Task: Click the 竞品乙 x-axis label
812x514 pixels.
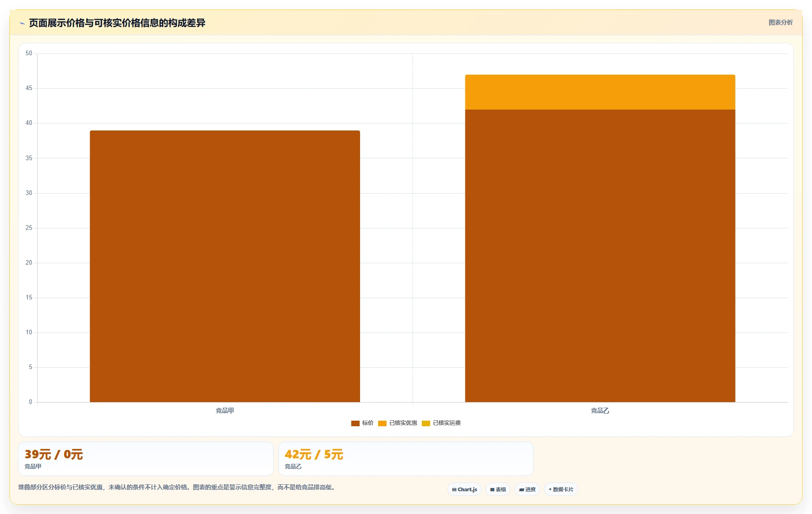Action: point(600,410)
